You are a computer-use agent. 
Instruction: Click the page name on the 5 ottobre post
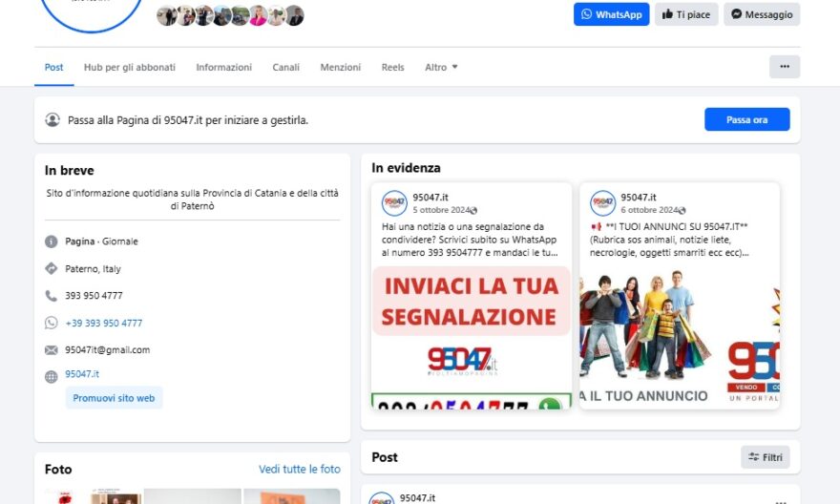click(x=430, y=197)
